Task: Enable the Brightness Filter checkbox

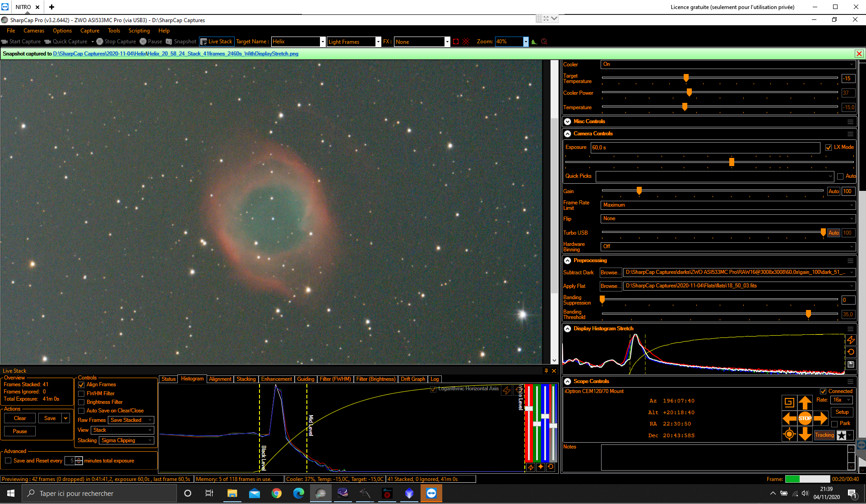Action: (x=82, y=402)
